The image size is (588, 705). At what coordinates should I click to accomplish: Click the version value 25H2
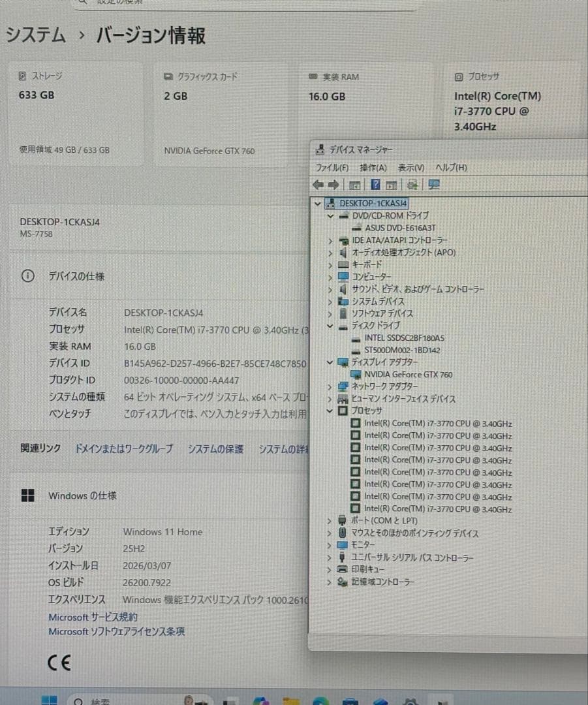pos(134,548)
